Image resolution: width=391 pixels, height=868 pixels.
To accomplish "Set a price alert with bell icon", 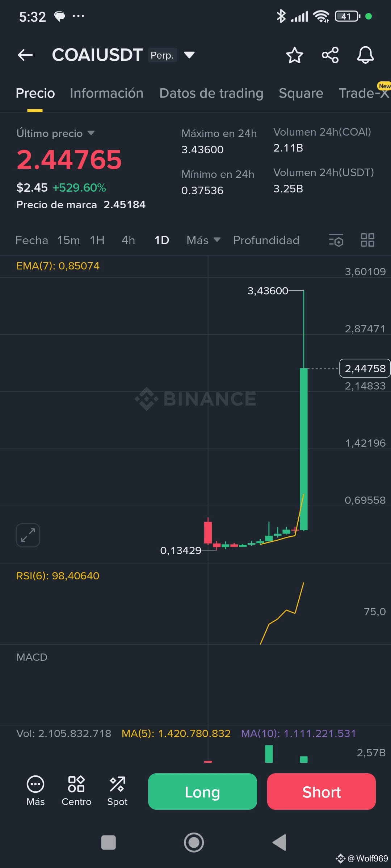I will 365,55.
